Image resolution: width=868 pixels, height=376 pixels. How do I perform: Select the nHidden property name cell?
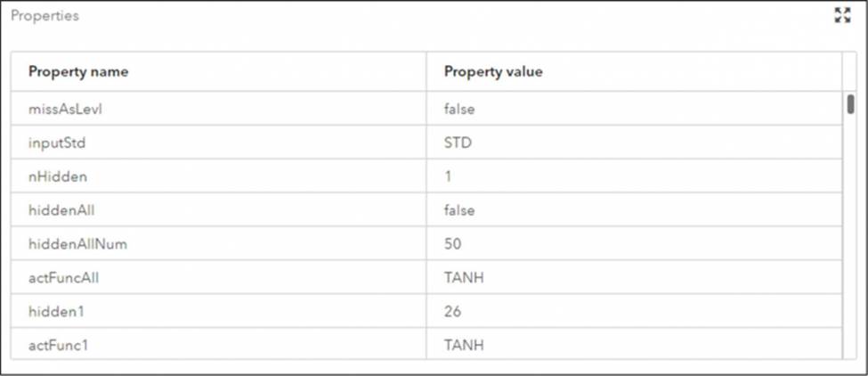pyautogui.click(x=219, y=176)
